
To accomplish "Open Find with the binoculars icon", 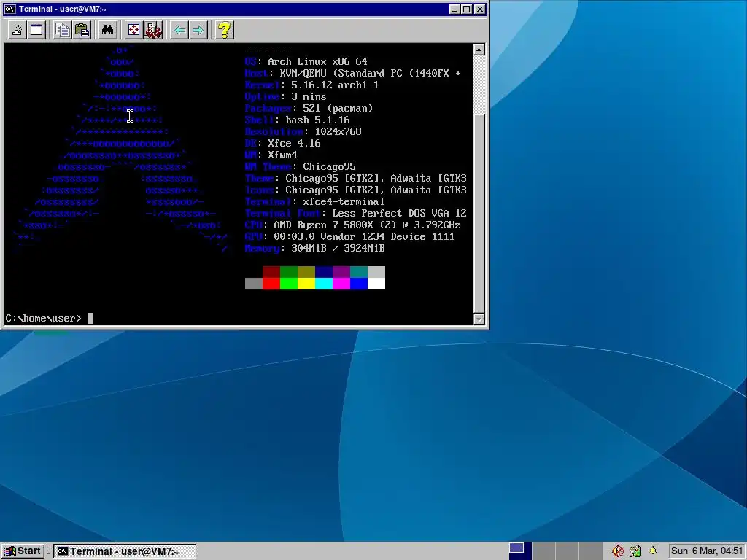I will 108,31.
